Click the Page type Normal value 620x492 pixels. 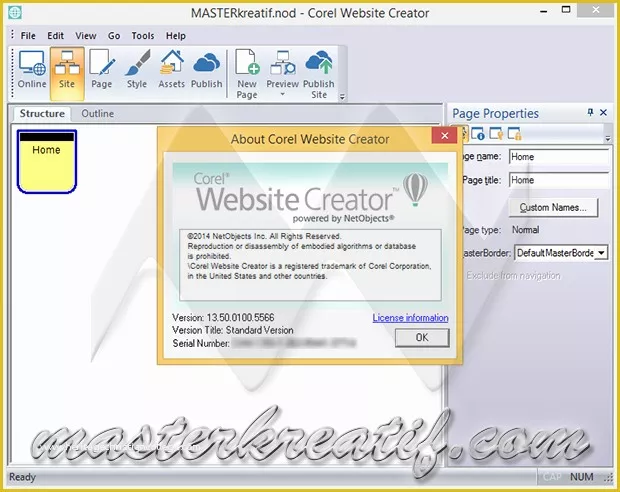[x=525, y=230]
